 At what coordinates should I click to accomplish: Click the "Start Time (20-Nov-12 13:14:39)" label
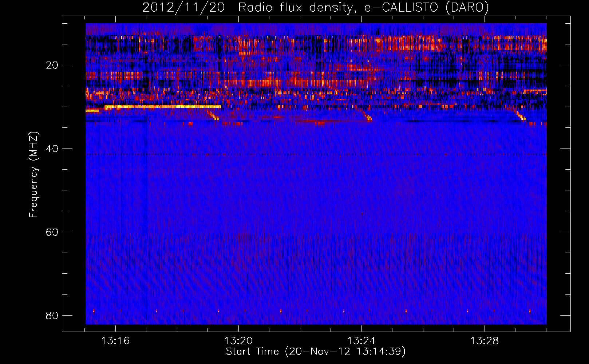click(x=316, y=352)
